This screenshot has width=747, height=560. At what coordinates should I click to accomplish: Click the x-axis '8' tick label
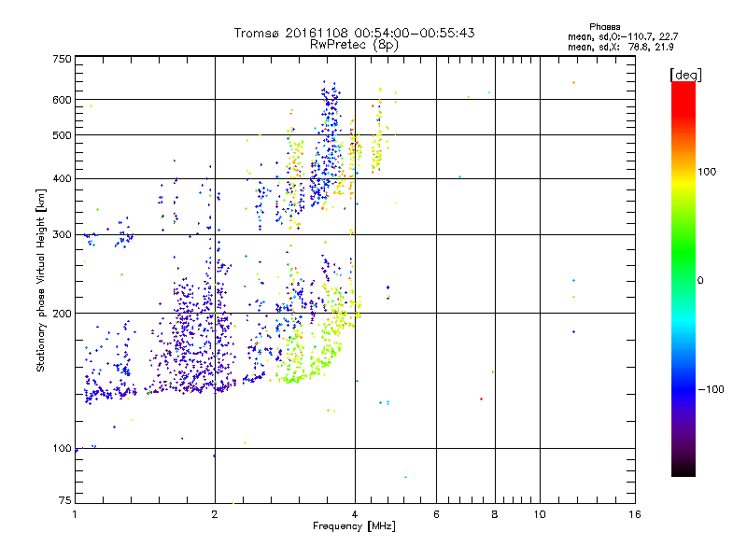(x=495, y=514)
